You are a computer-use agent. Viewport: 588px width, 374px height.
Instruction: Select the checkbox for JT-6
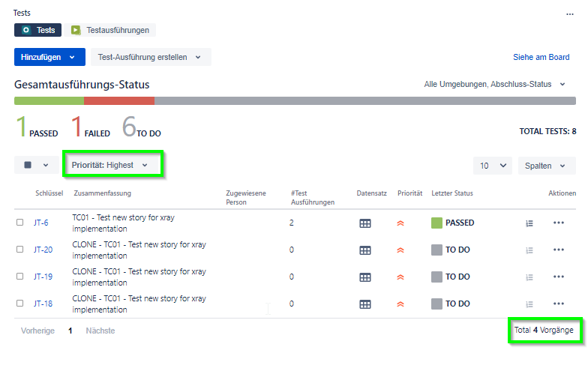tap(19, 222)
